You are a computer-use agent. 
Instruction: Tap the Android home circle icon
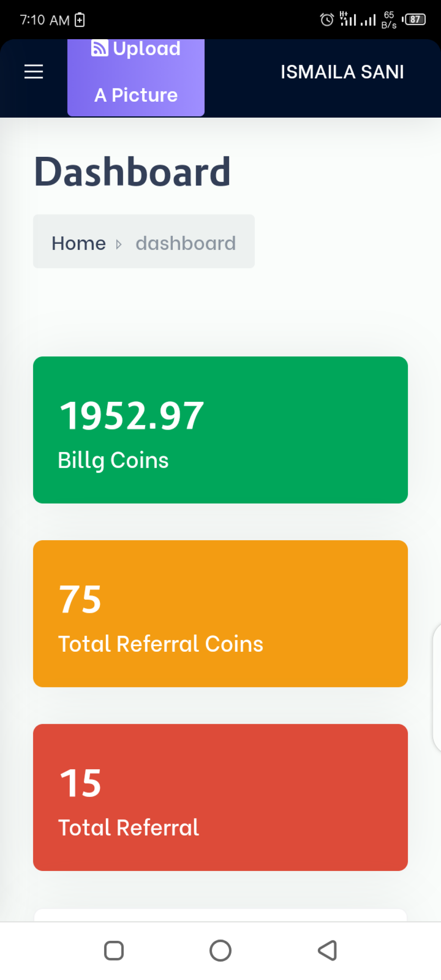(x=220, y=950)
